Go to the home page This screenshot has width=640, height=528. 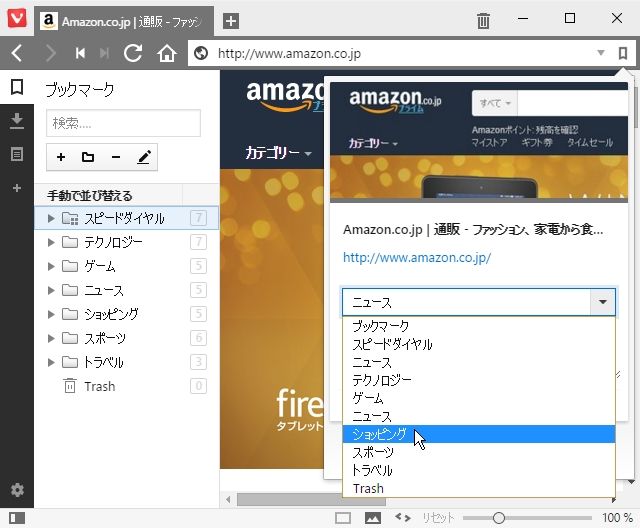tap(167, 53)
